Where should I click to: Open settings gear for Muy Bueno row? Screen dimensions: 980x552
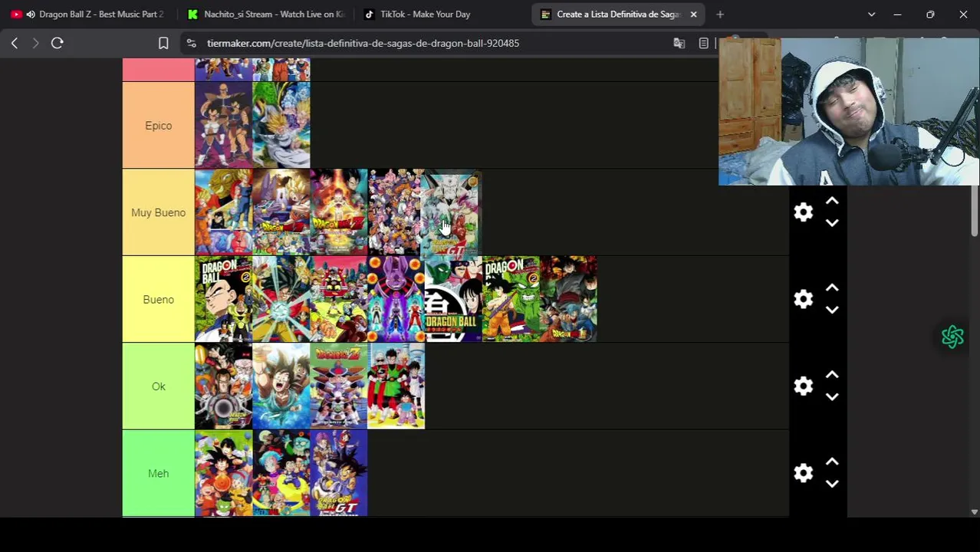pyautogui.click(x=803, y=212)
